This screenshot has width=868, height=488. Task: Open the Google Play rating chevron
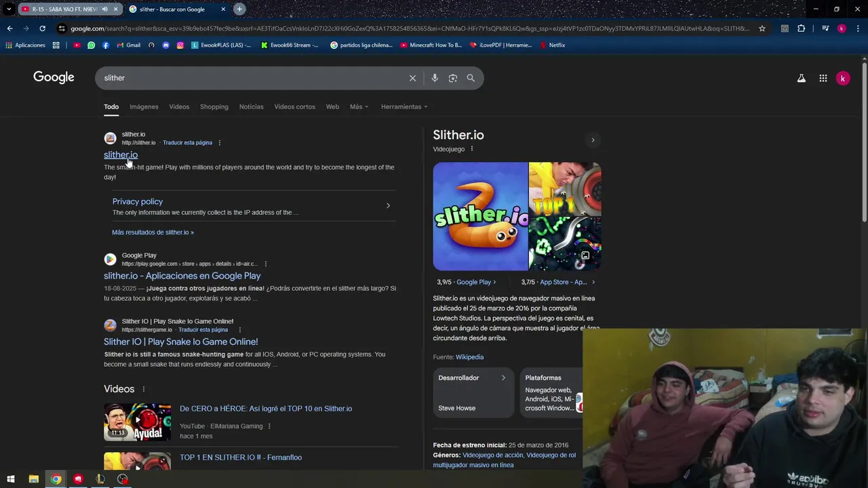494,282
